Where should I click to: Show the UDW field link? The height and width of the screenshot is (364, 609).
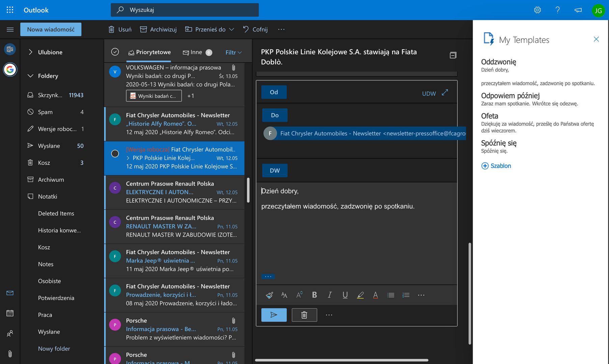click(x=429, y=94)
